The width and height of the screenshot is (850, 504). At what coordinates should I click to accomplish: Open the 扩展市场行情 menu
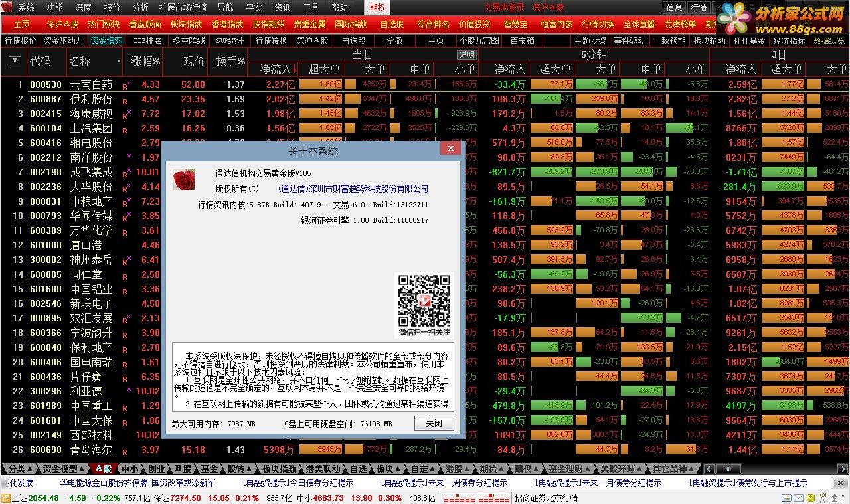(x=182, y=7)
